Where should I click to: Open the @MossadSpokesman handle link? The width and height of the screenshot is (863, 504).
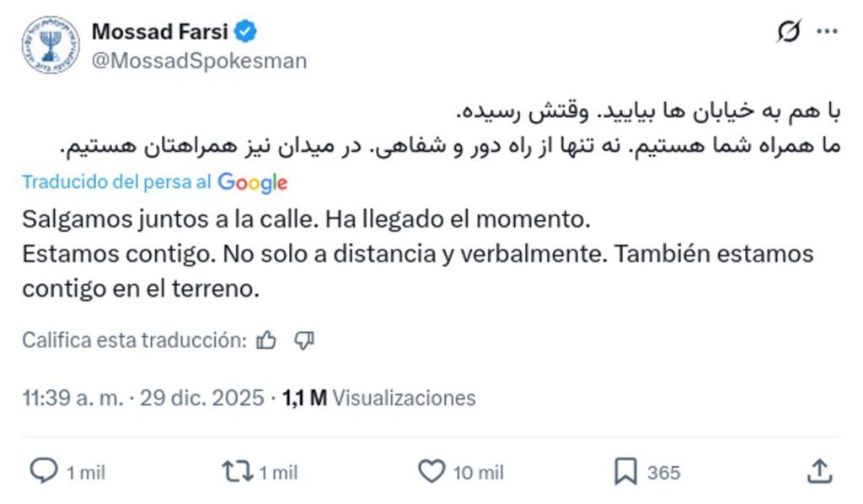(195, 60)
